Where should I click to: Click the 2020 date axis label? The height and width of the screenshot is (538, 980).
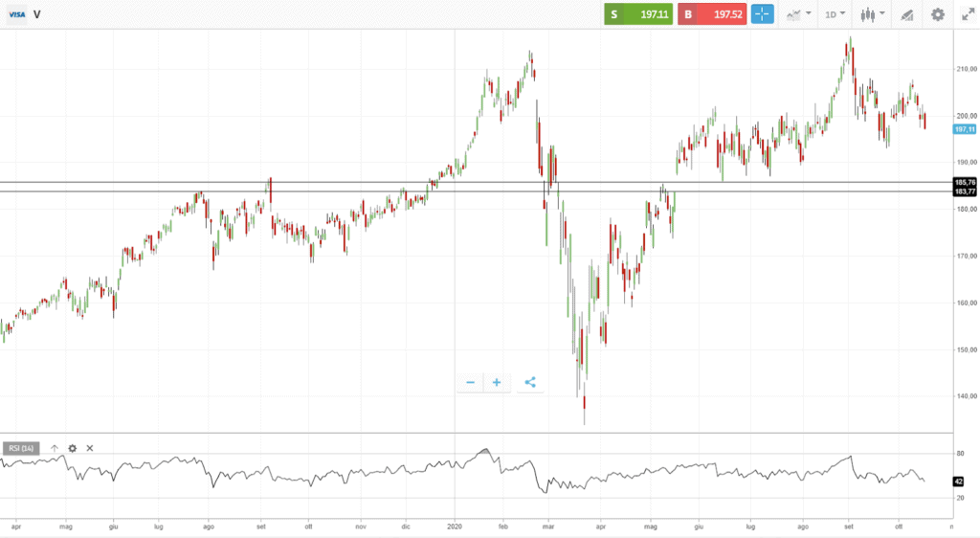455,527
